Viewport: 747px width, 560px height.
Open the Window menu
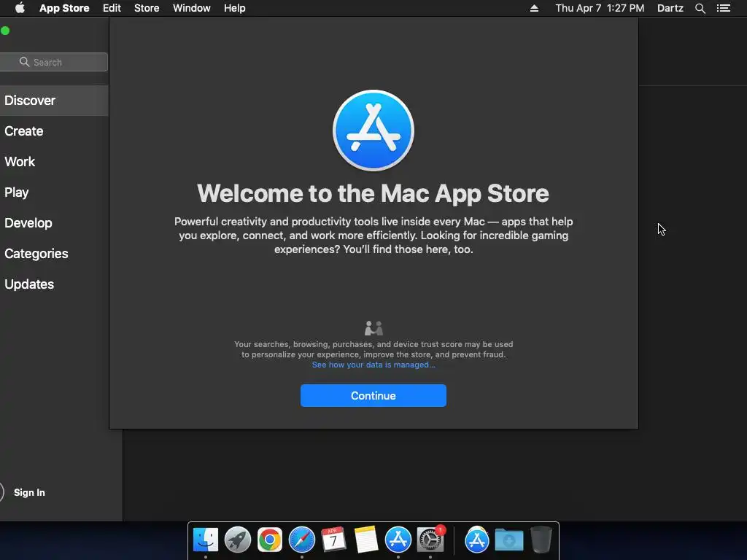pos(192,8)
